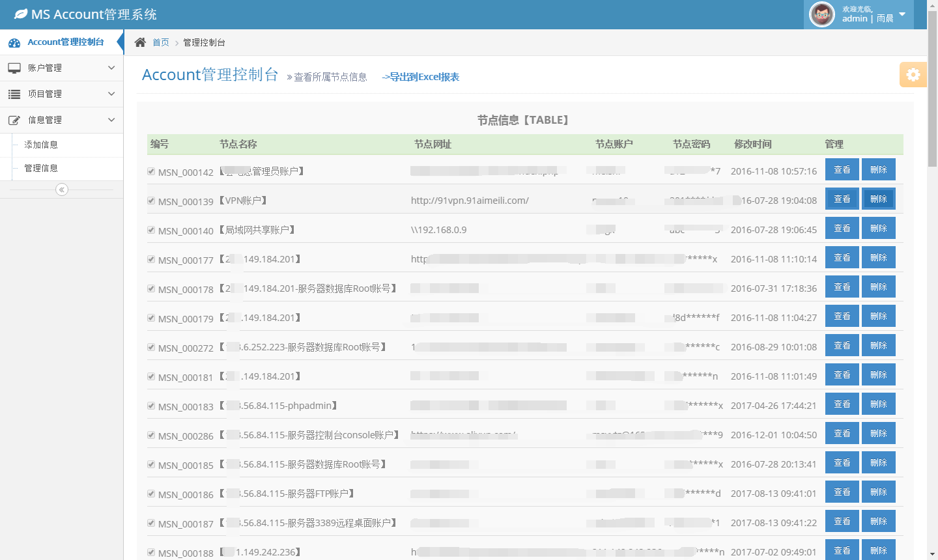
Task: Toggle checkbox for row MSN_000286
Action: [151, 435]
